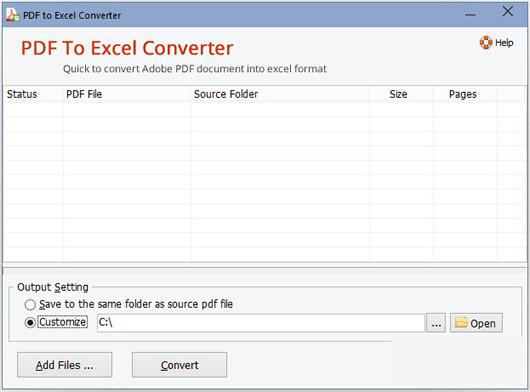
Task: Click the output path field showing C:\
Action: click(x=261, y=323)
